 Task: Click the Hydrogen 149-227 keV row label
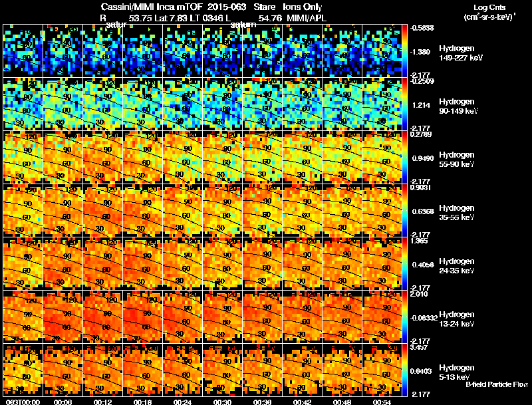click(460, 53)
